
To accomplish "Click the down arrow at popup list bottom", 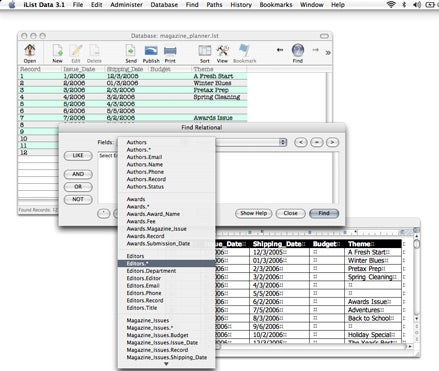I will tap(166, 364).
